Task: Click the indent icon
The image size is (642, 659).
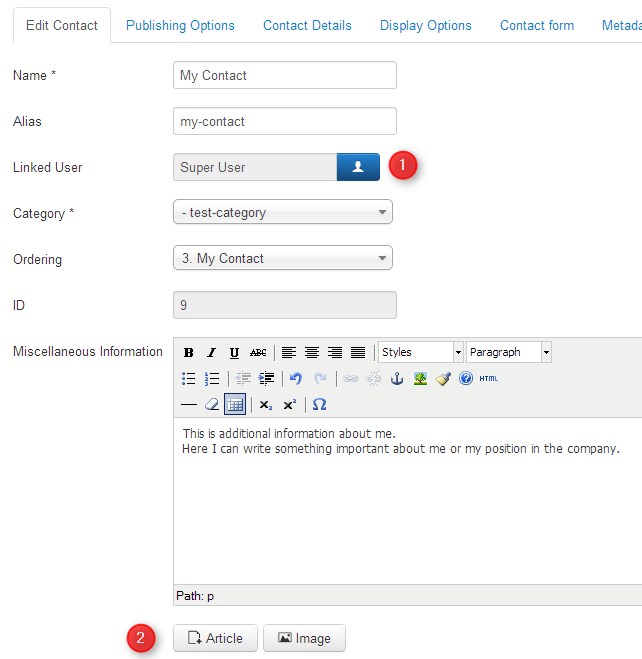Action: 266,379
